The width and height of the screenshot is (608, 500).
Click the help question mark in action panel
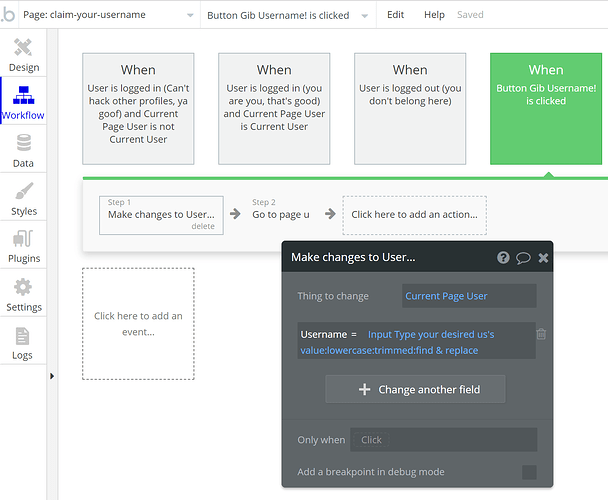(504, 258)
